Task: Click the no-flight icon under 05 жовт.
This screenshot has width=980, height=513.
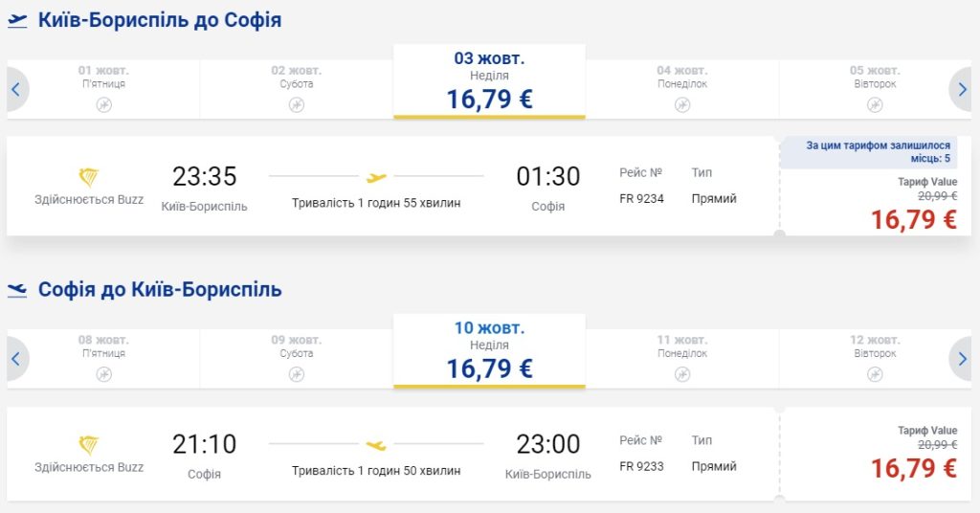Action: [875, 104]
